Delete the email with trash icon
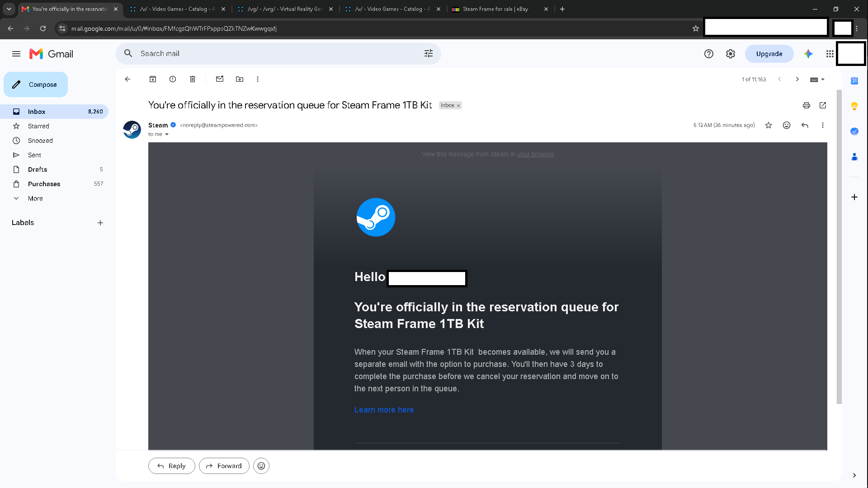Viewport: 868px width, 488px height. pos(193,79)
